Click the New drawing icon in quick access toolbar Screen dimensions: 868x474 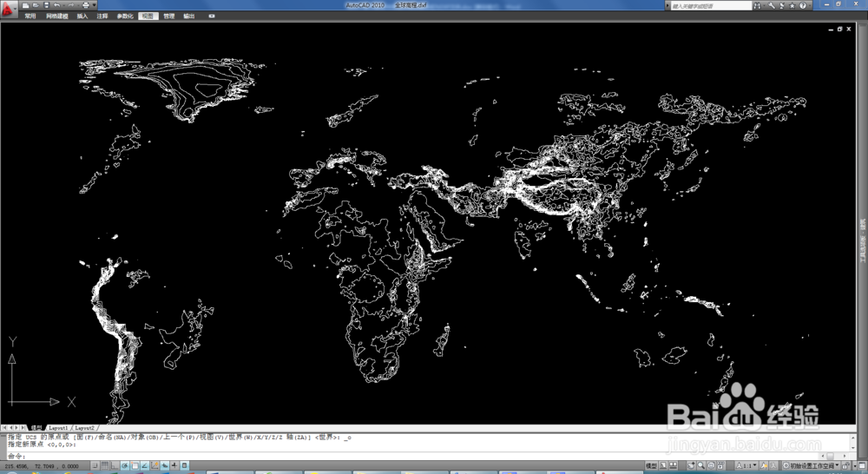[x=25, y=5]
